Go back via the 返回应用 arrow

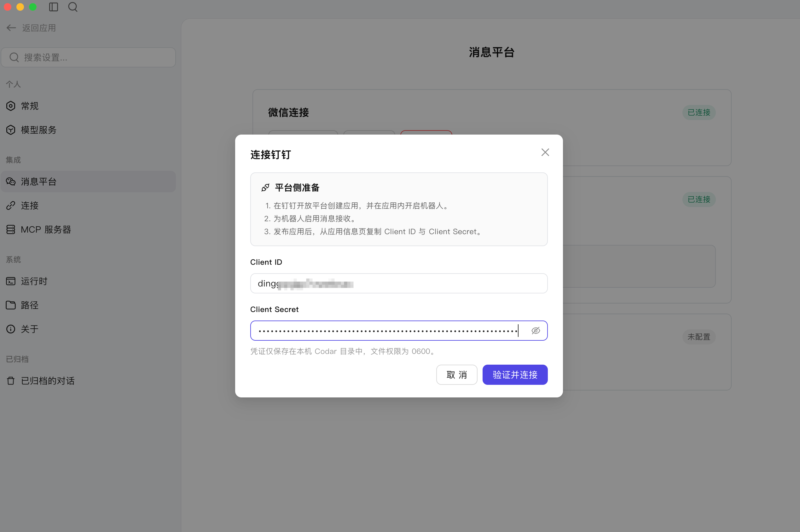tap(11, 28)
